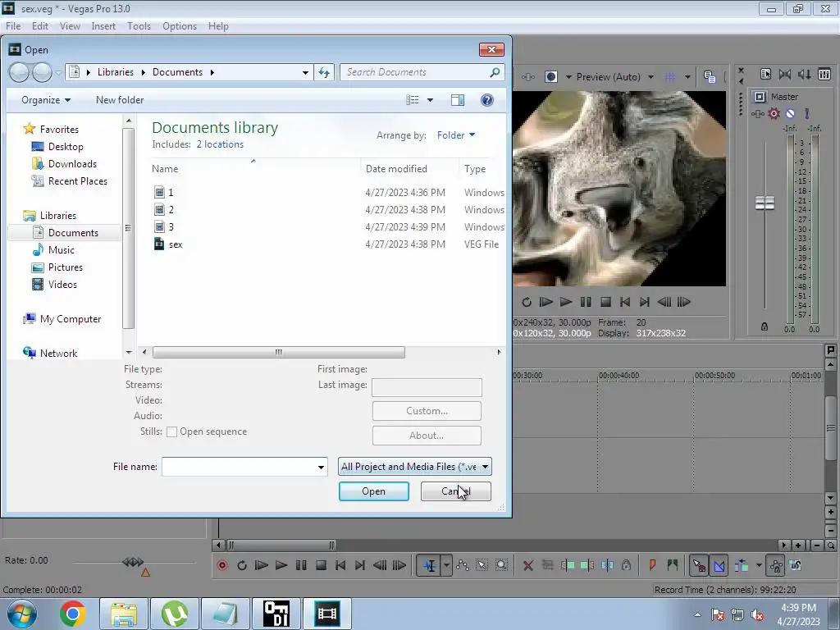
Task: Open the Insert menu
Action: [103, 26]
